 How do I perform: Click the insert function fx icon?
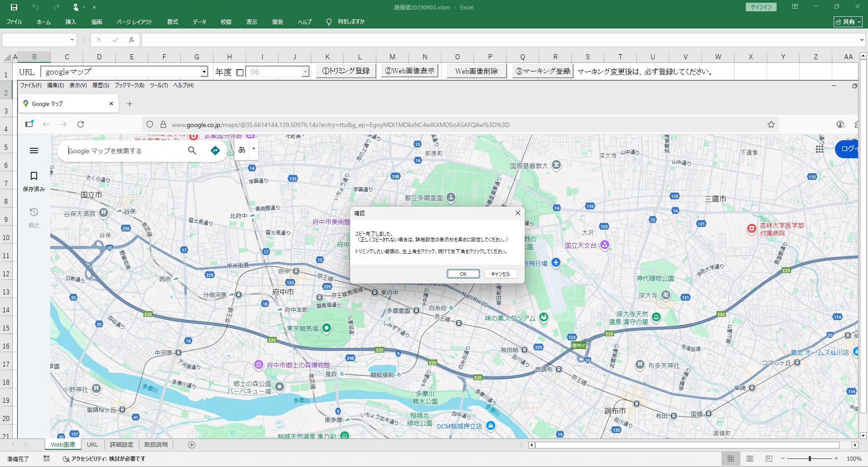tap(132, 40)
